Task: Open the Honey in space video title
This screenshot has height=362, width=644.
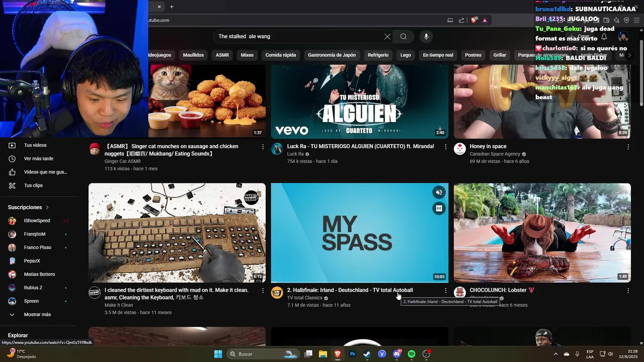Action: click(488, 146)
